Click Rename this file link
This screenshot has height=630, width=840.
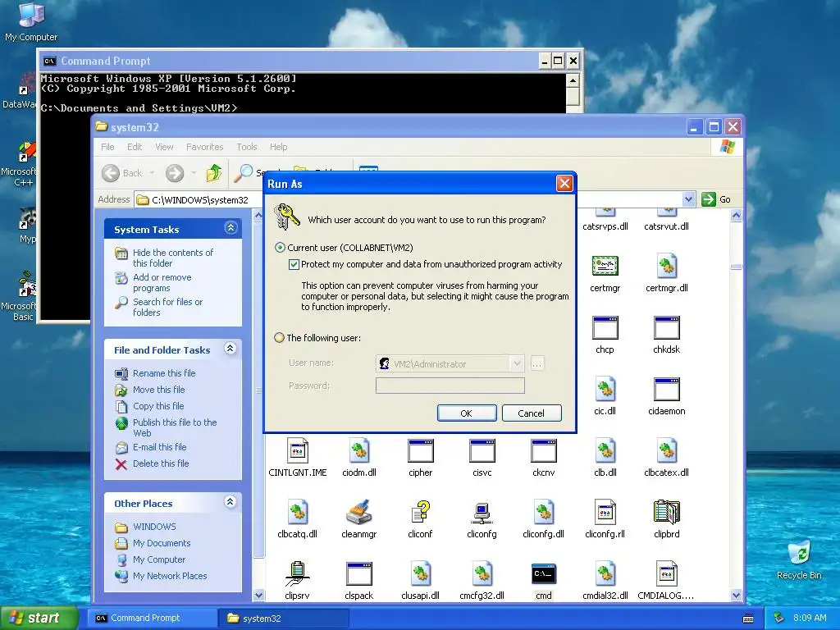point(164,373)
